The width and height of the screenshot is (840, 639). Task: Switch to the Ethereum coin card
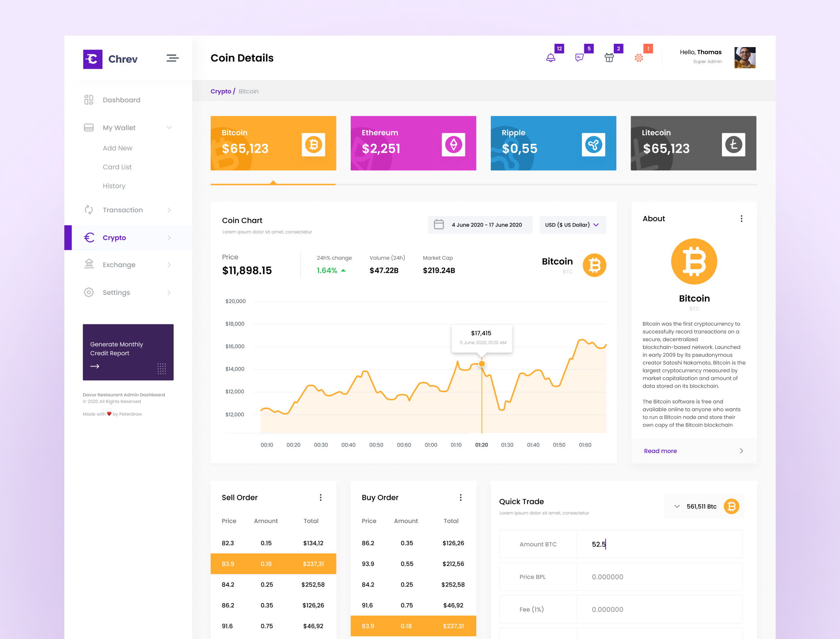[x=413, y=143]
